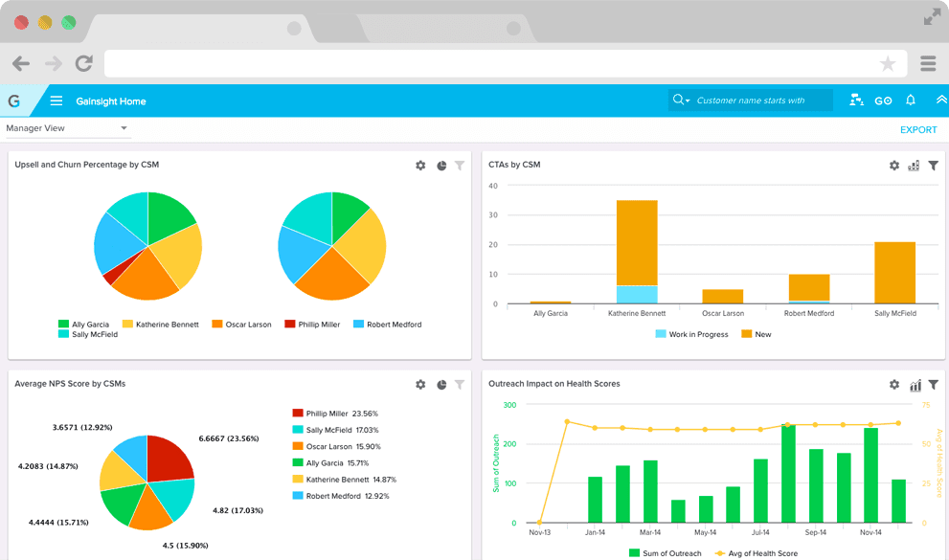Collapse header with double chevron
This screenshot has height=560, width=949.
coord(940,101)
